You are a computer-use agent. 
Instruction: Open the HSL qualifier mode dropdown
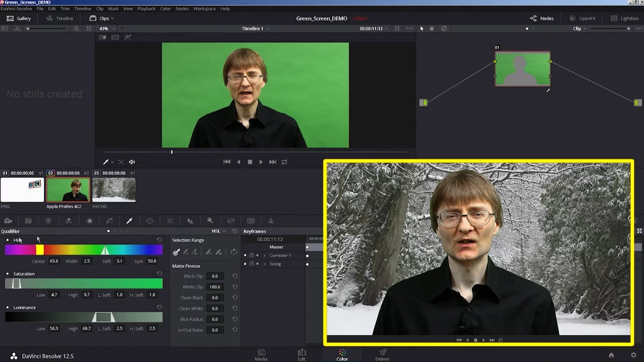point(219,231)
